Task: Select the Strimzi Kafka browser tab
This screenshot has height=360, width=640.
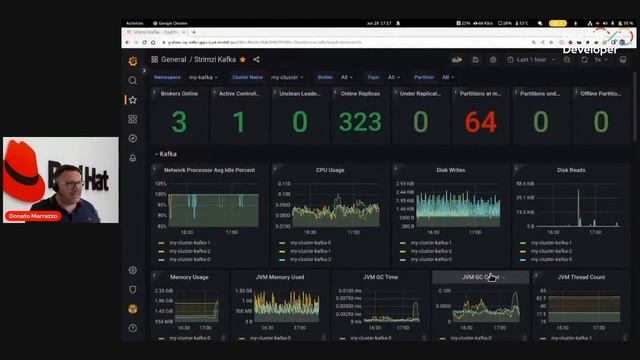Action: pyautogui.click(x=156, y=32)
